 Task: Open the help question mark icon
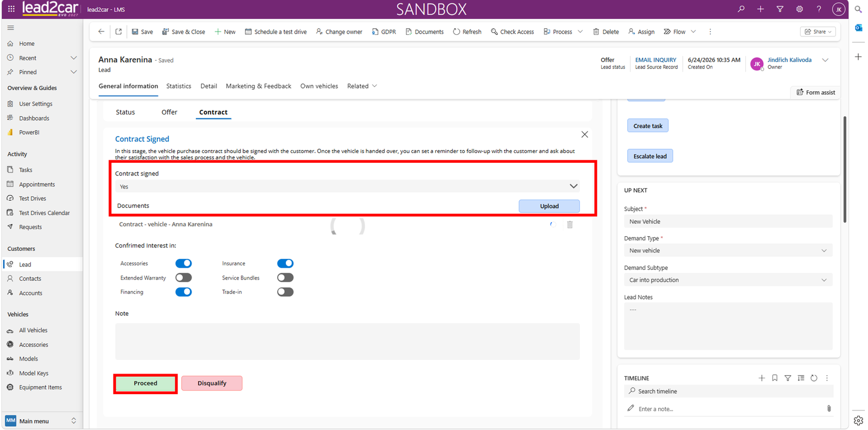(x=819, y=9)
